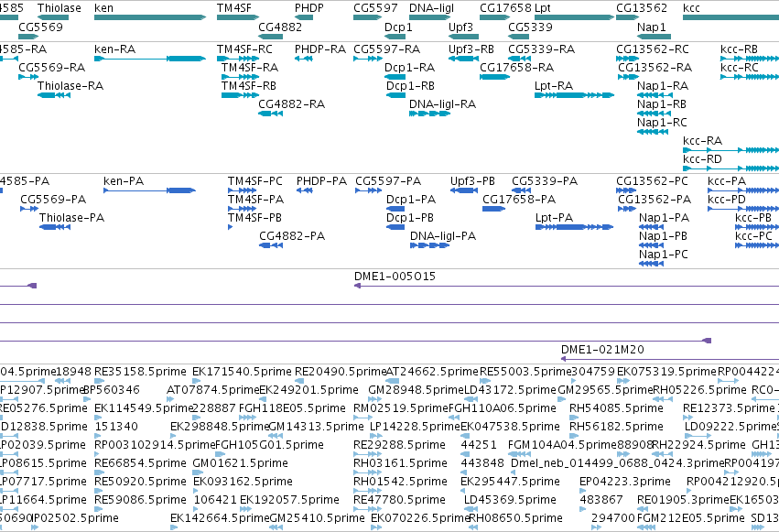Click EST GM25410.5prime

click(x=317, y=518)
